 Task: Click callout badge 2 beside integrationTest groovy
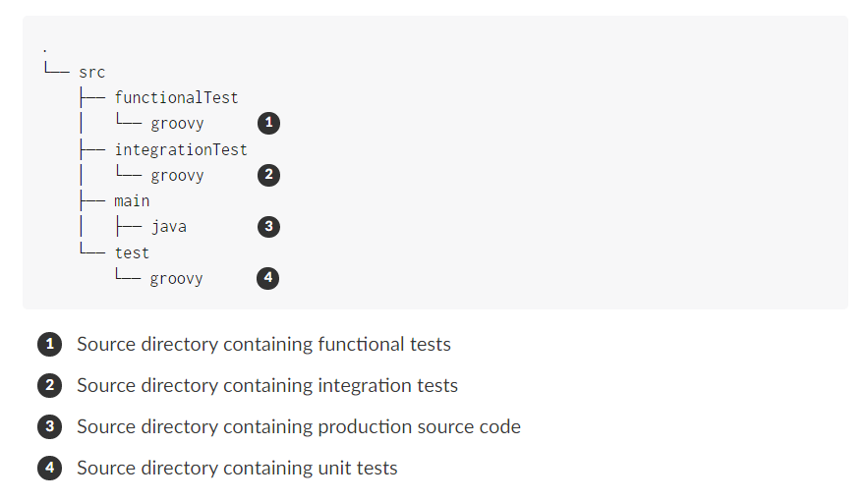coord(269,175)
